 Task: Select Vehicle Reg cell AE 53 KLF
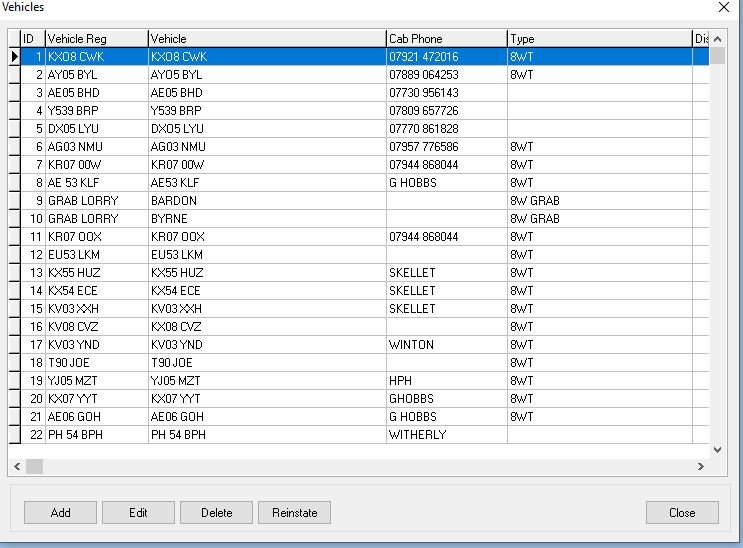(97, 183)
